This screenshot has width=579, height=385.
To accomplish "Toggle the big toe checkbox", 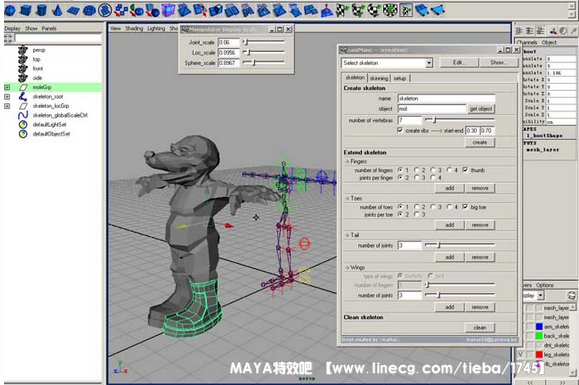I will pyautogui.click(x=465, y=207).
